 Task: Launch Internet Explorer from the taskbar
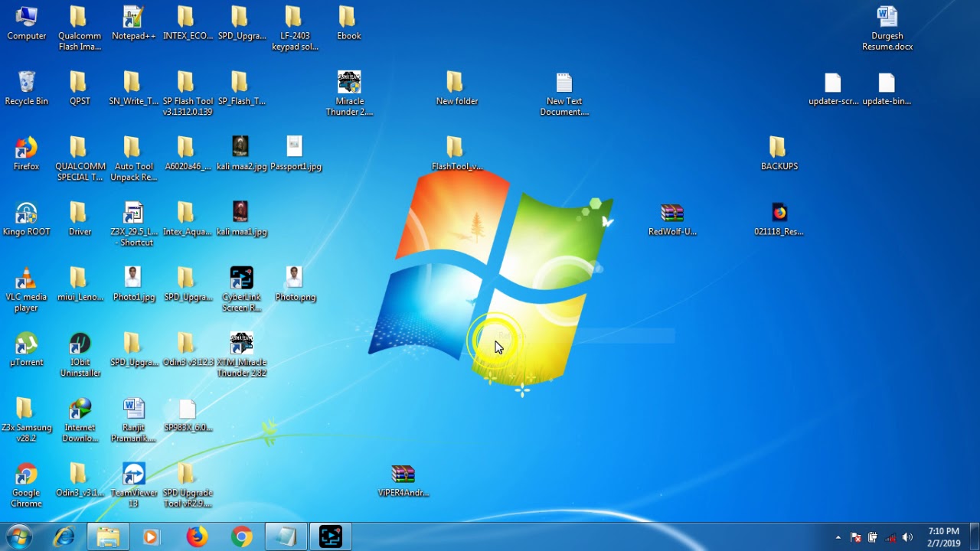(x=64, y=537)
